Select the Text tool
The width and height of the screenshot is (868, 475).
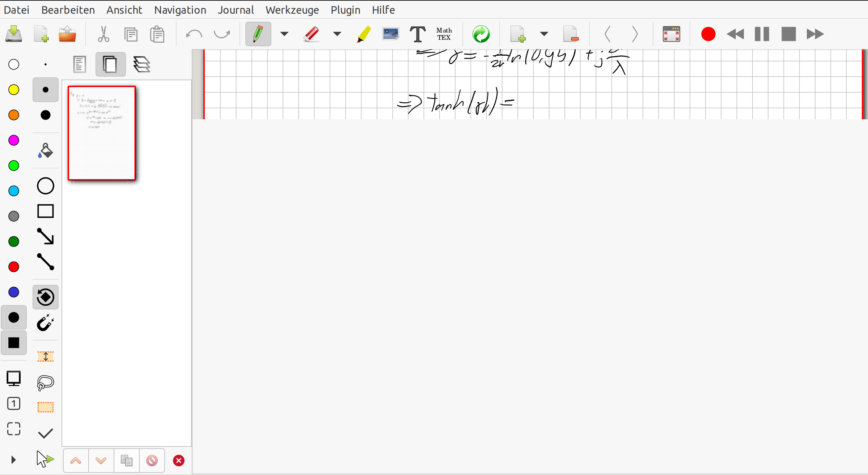pyautogui.click(x=417, y=34)
